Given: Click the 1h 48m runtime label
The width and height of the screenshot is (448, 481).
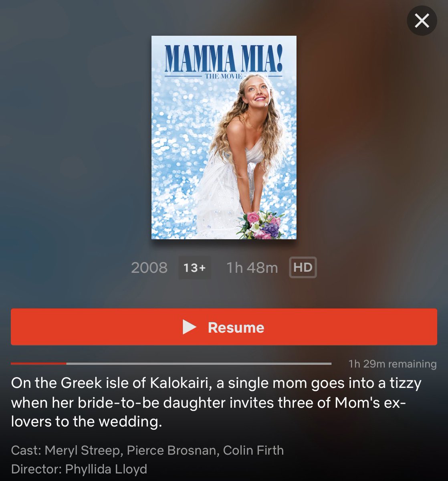Looking at the screenshot, I should click(252, 268).
